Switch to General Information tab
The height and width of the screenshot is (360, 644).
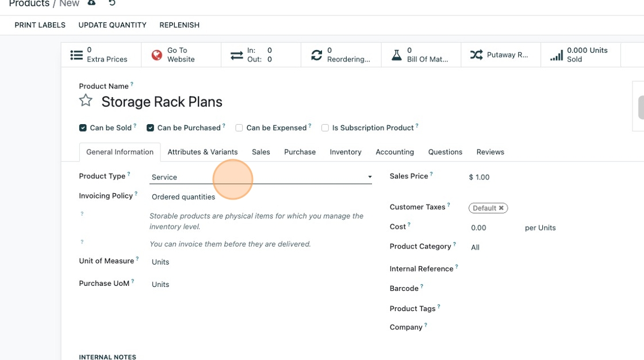click(120, 152)
